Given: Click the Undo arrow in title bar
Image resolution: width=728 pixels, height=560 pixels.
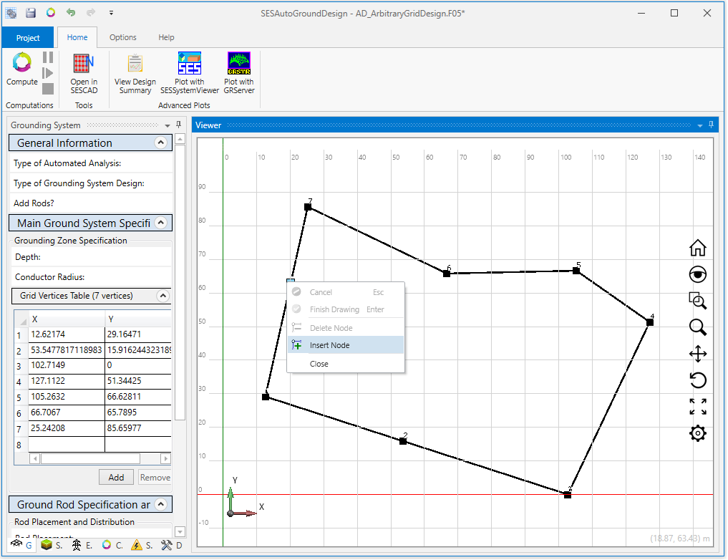Looking at the screenshot, I should [71, 13].
